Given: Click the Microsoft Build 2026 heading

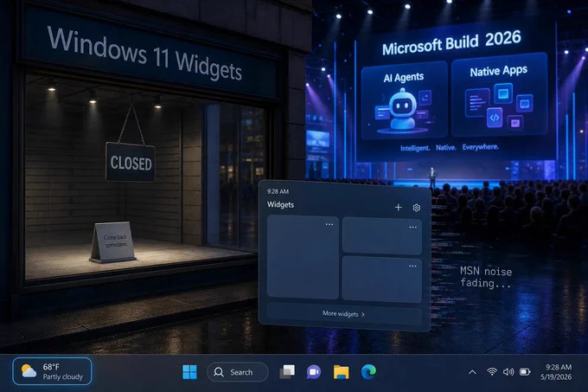Looking at the screenshot, I should (x=451, y=43).
